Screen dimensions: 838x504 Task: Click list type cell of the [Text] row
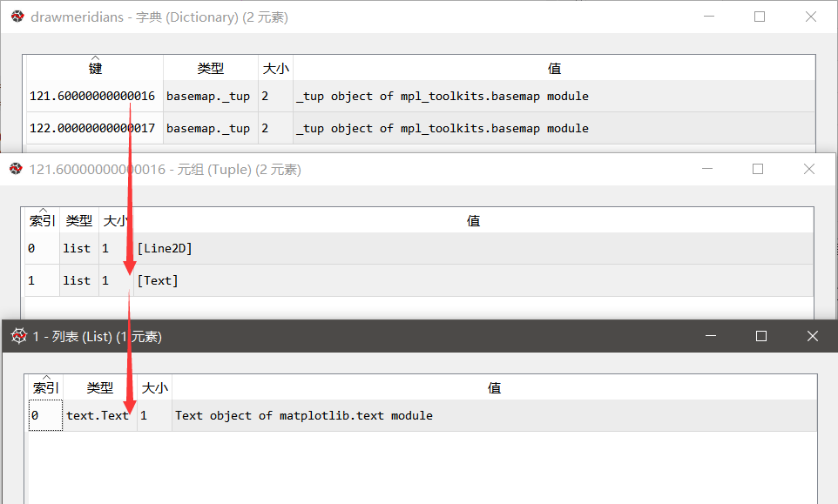(79, 280)
